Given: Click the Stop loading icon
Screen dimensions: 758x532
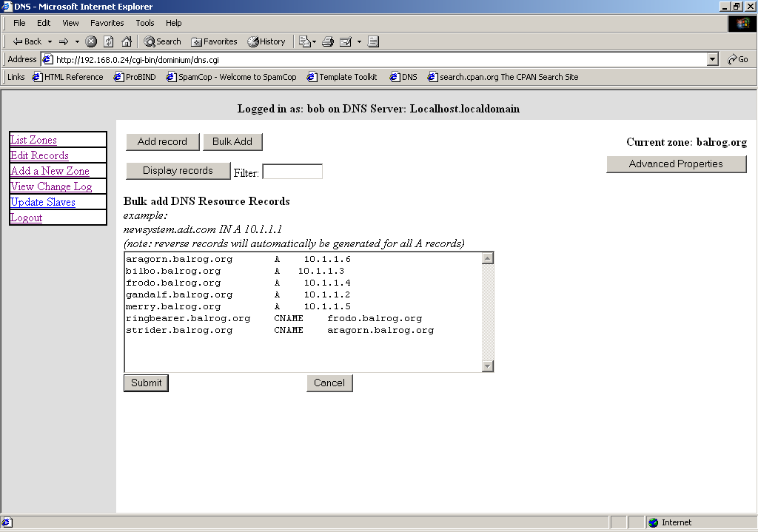Looking at the screenshot, I should click(91, 41).
